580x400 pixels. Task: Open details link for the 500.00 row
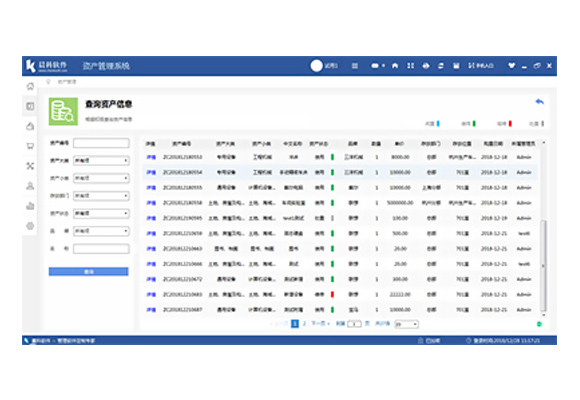pyautogui.click(x=151, y=233)
